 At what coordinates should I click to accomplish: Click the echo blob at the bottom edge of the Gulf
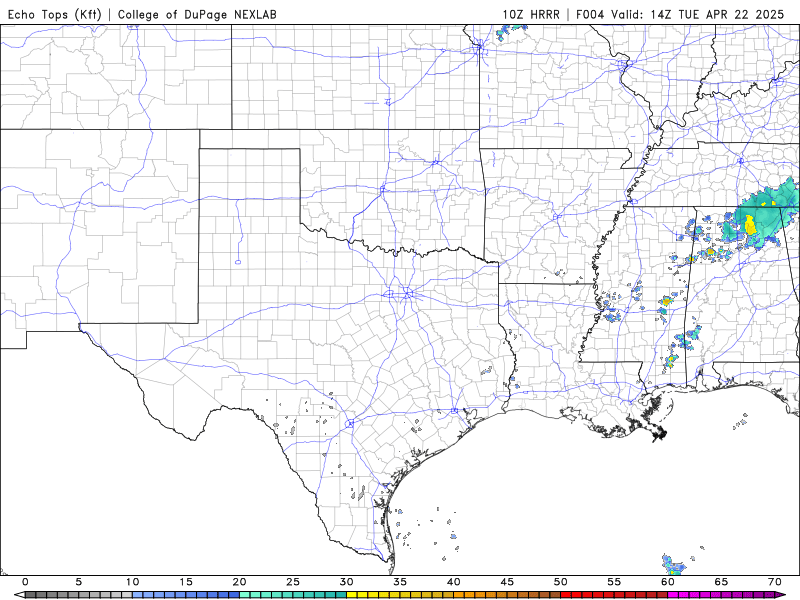(673, 564)
